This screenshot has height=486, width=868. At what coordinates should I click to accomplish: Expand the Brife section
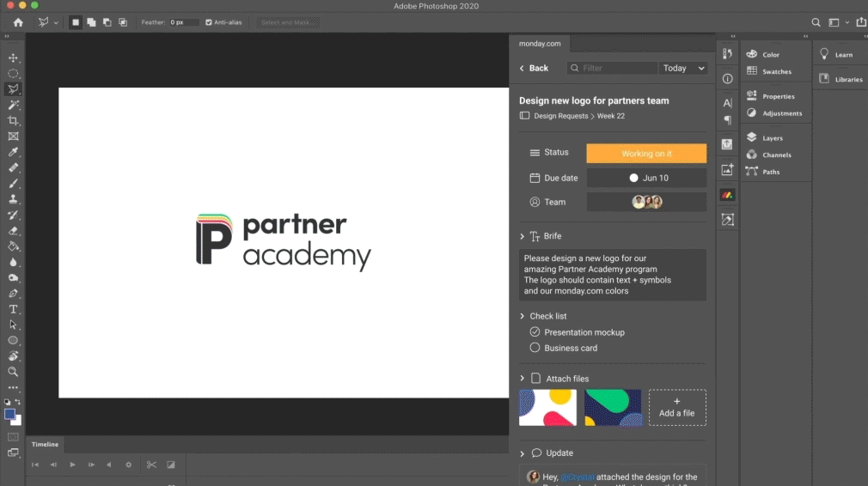coord(522,236)
